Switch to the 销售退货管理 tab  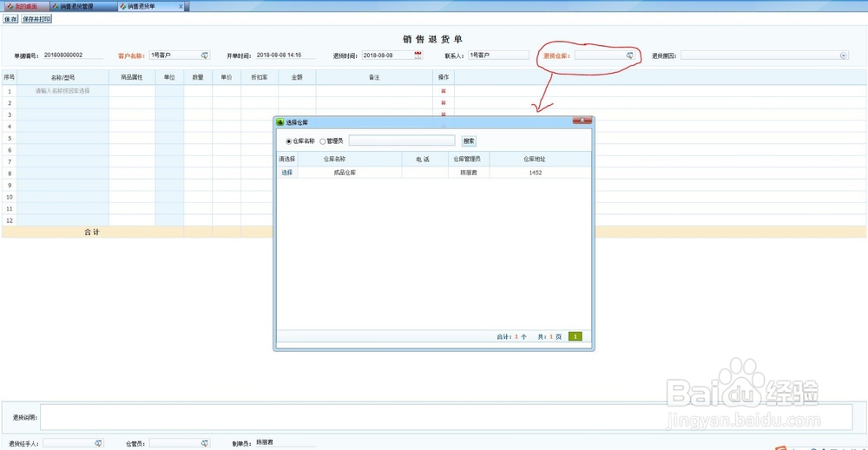76,6
